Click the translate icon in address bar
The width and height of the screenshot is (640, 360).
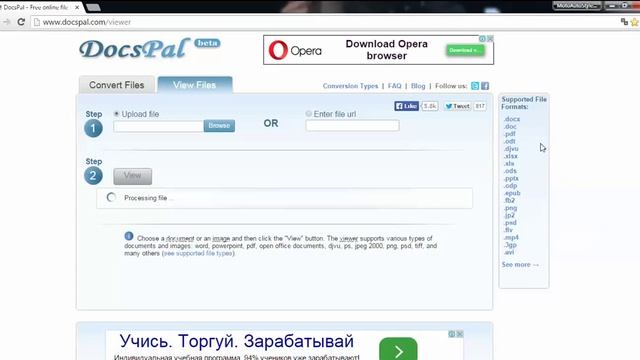[624, 22]
